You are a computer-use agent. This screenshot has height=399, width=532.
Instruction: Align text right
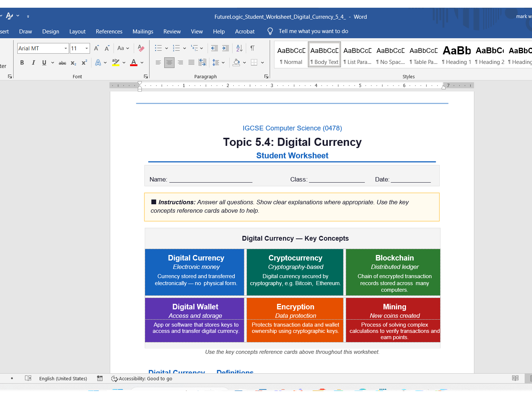click(180, 63)
